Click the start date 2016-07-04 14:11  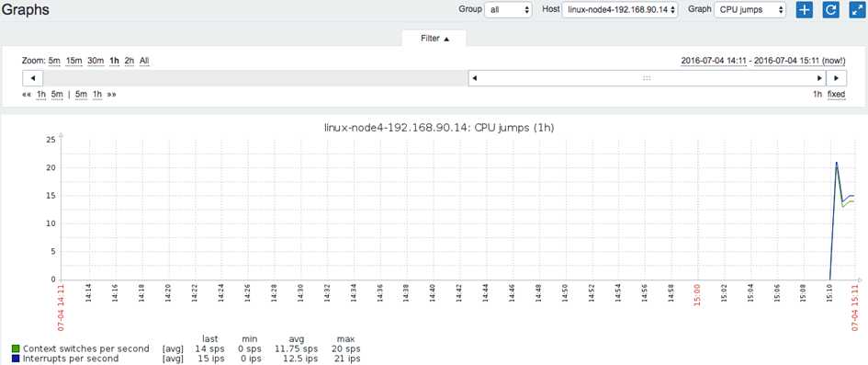714,61
